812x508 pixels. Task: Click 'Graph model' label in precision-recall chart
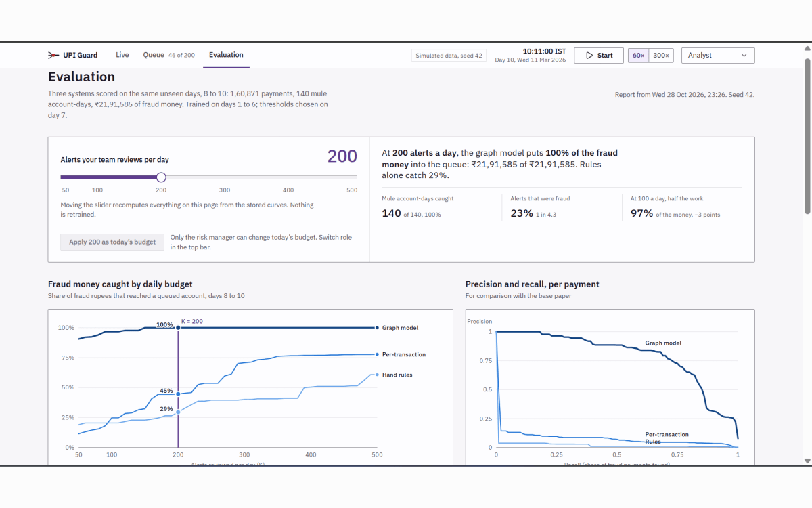point(663,343)
